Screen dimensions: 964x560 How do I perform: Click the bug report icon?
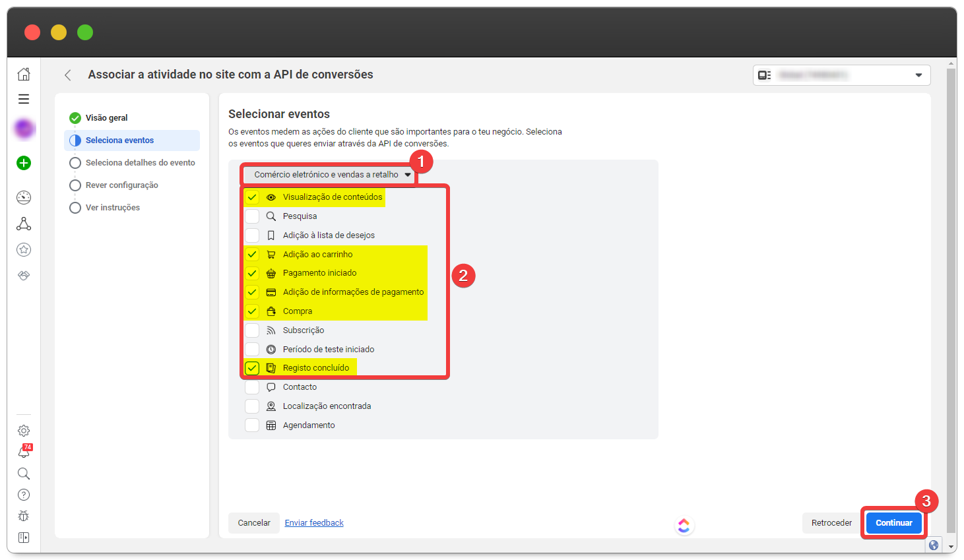(x=24, y=516)
